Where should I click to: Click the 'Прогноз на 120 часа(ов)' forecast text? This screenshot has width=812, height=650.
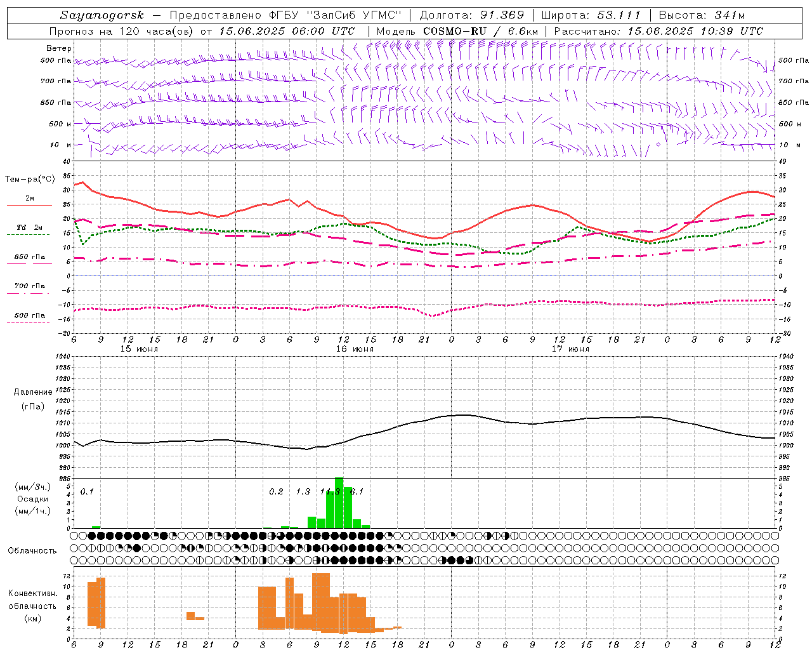coord(122,31)
